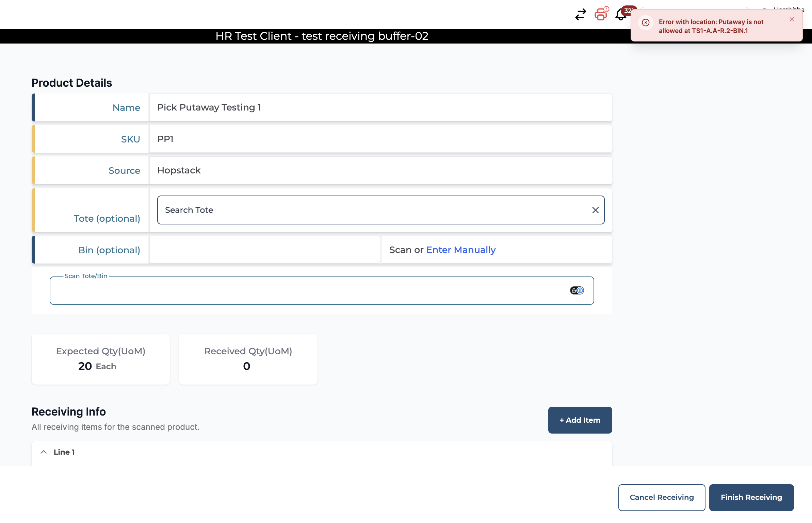Screen dimensions: 812x523
Task: Select the SKU value 'PP1'
Action: click(165, 139)
